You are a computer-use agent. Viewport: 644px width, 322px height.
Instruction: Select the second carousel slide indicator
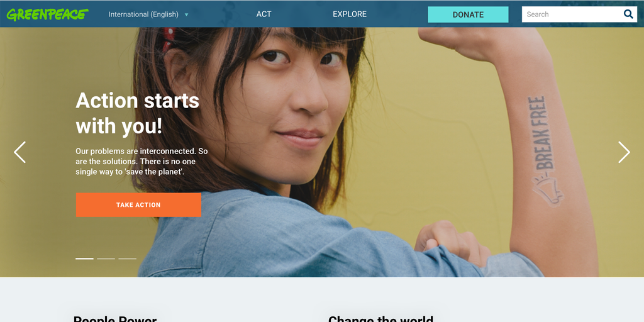106,258
